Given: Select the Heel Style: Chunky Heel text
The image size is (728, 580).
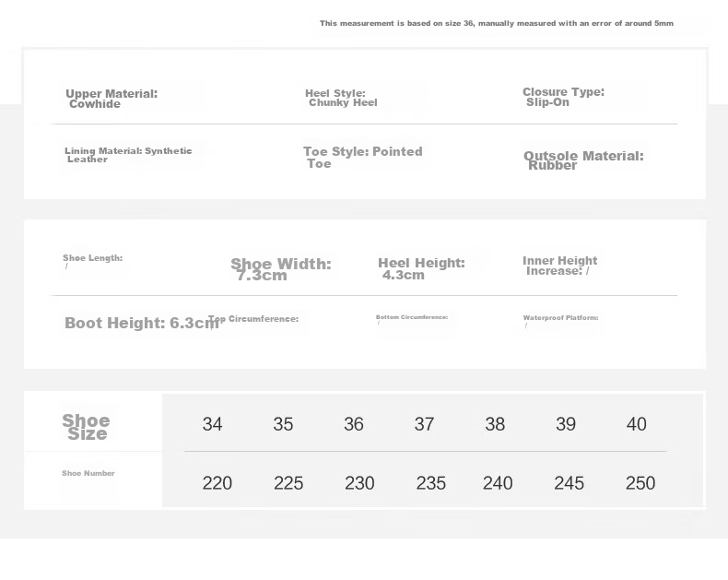Looking at the screenshot, I should [341, 98].
